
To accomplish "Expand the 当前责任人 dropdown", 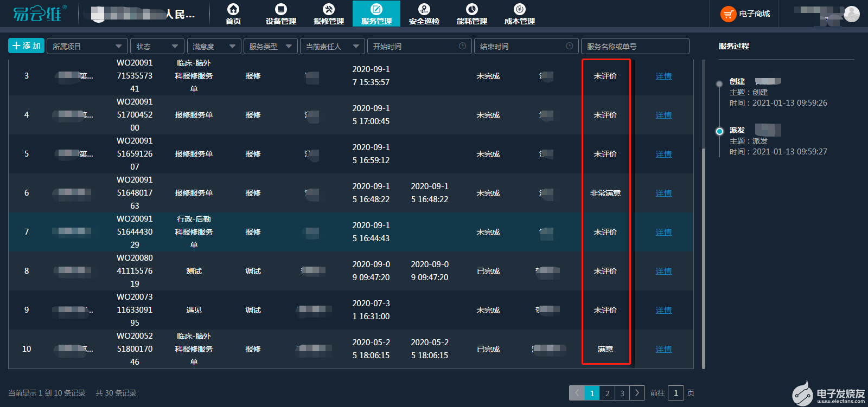I will pyautogui.click(x=333, y=46).
